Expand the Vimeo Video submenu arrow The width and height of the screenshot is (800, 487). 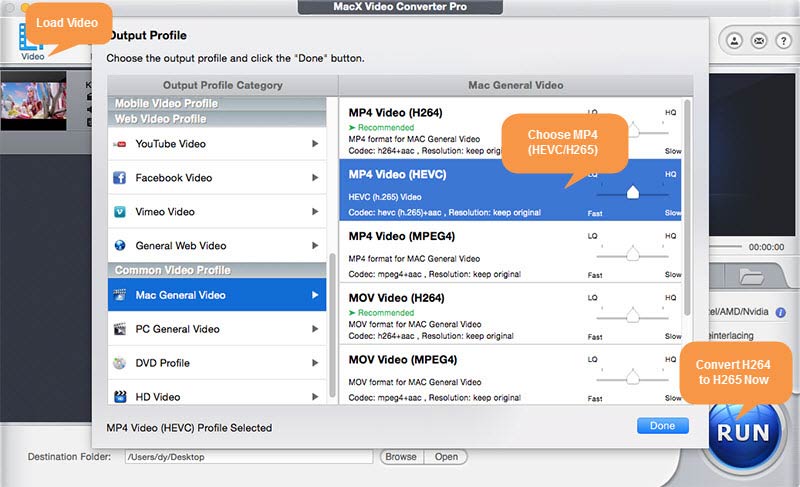[315, 212]
